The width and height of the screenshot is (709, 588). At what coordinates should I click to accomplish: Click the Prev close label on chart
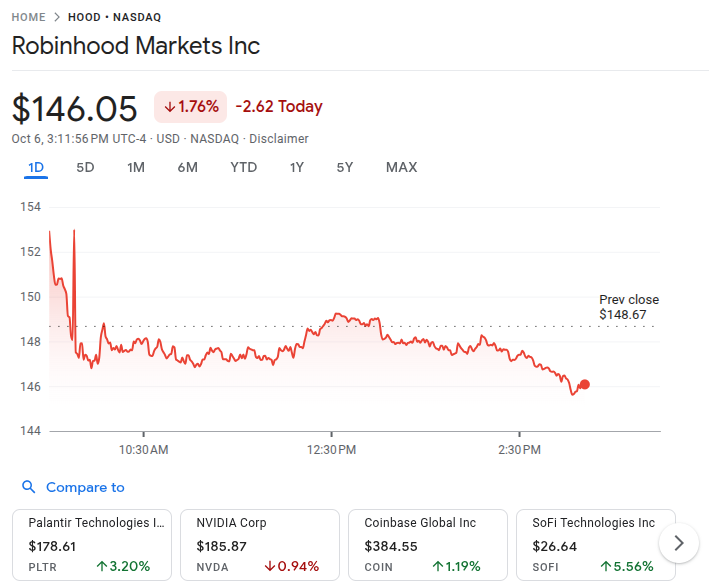628,300
